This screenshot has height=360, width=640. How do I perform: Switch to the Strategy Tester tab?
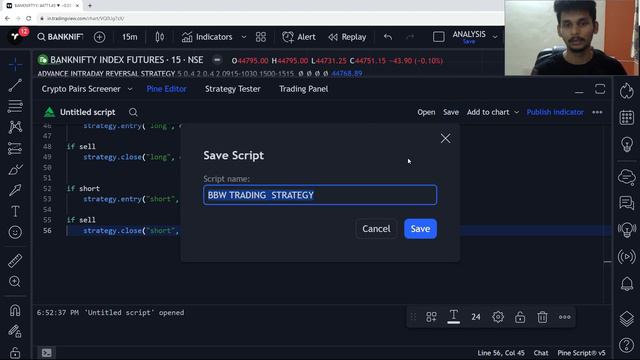(233, 89)
